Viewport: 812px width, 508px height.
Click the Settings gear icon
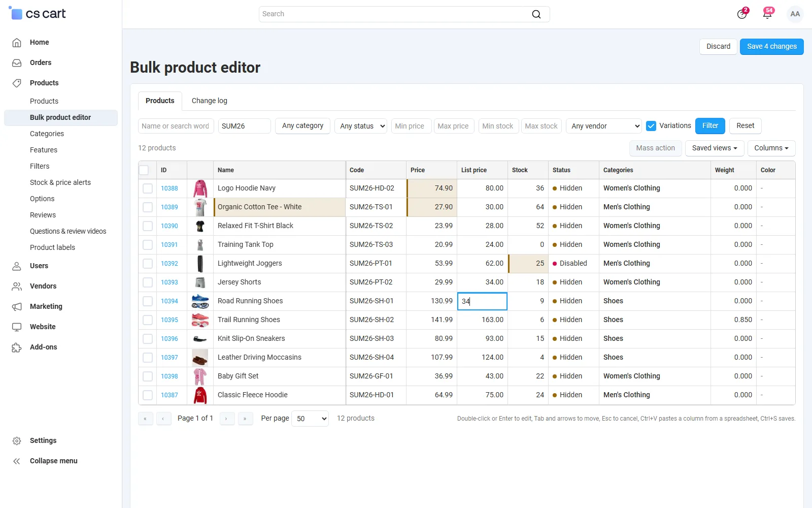tap(17, 440)
